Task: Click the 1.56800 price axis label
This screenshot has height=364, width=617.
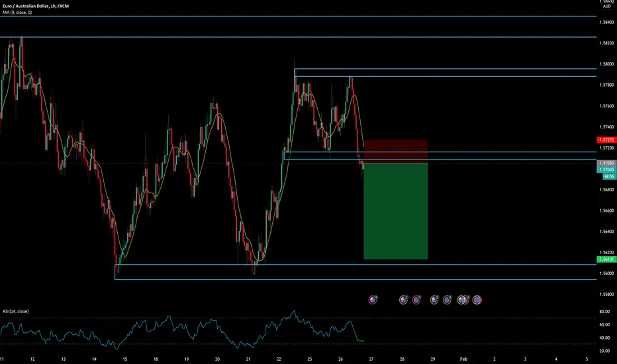Action: click(x=606, y=190)
